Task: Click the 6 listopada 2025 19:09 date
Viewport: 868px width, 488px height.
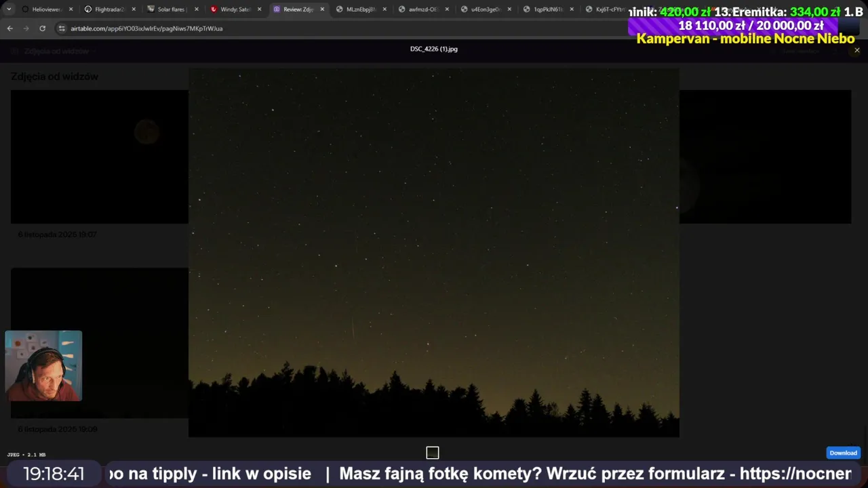Action: (x=57, y=429)
